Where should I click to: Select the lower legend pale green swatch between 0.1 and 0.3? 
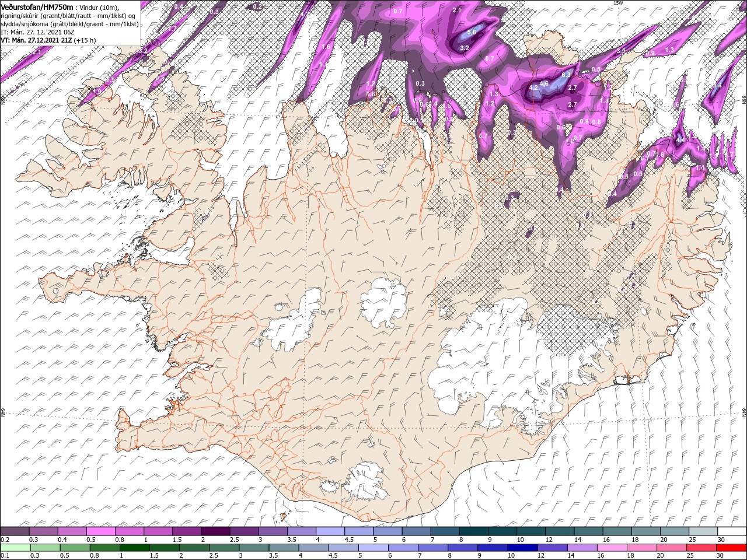point(15,548)
